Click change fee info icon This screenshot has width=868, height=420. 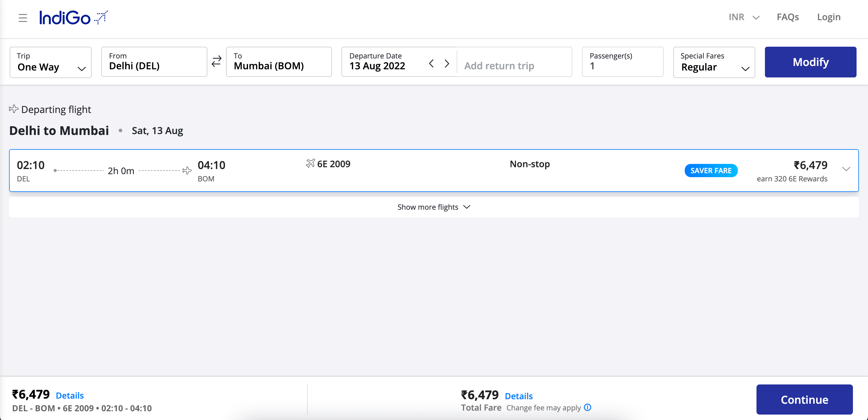pos(588,407)
